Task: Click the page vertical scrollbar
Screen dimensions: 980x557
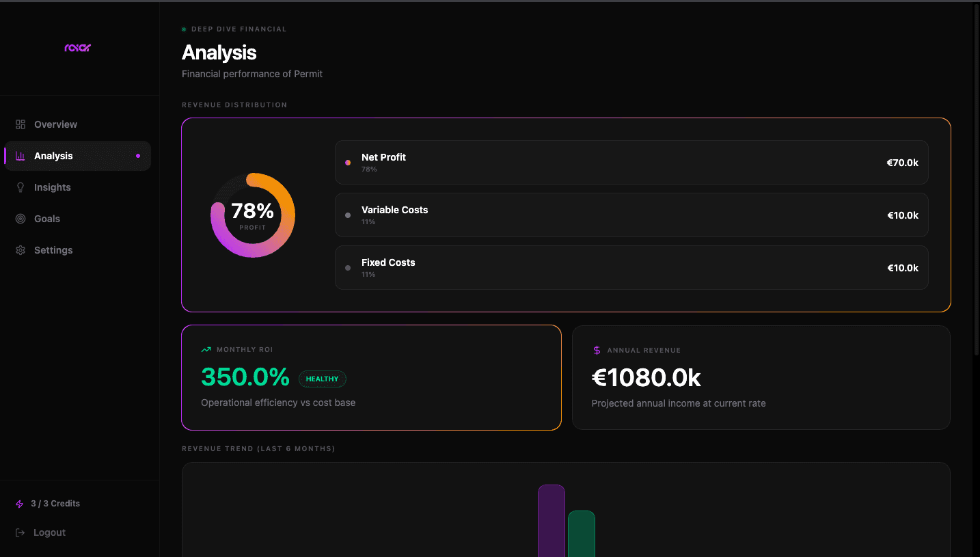Action: click(x=976, y=180)
